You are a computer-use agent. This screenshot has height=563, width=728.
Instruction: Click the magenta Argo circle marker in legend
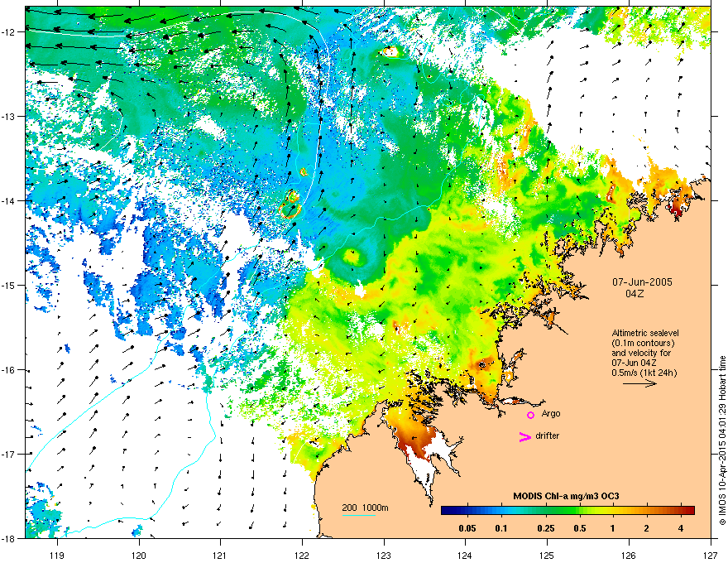[x=530, y=415]
